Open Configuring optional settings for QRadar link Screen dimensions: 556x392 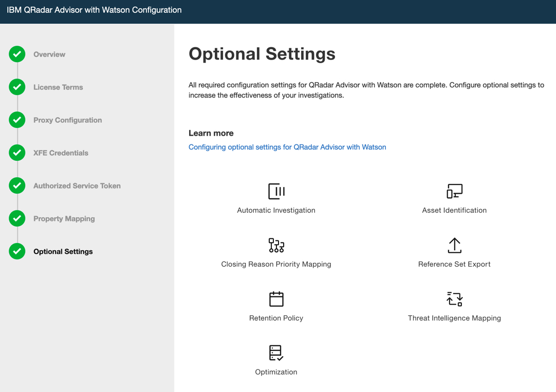click(287, 147)
